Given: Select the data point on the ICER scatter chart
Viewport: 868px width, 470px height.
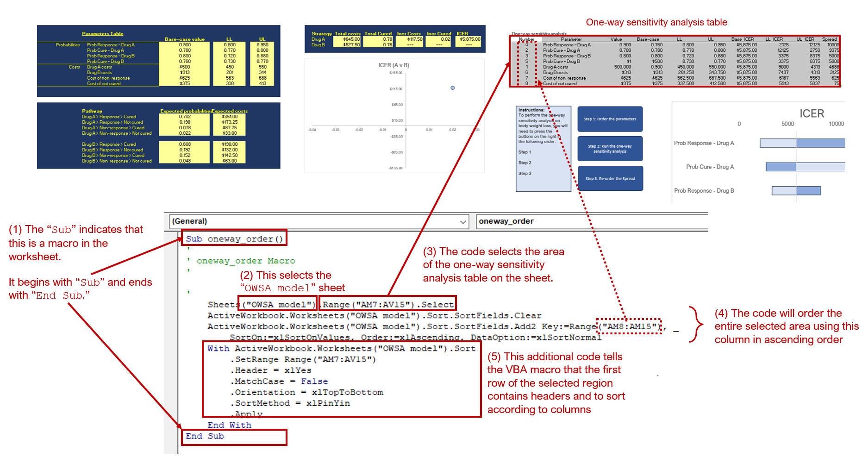Looking at the screenshot, I should 452,88.
